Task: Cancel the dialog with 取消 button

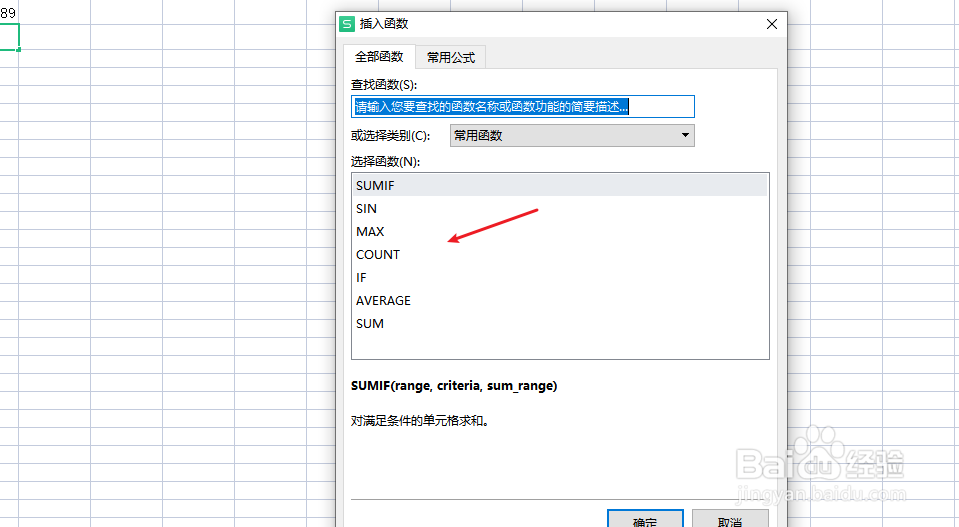Action: pos(730,518)
